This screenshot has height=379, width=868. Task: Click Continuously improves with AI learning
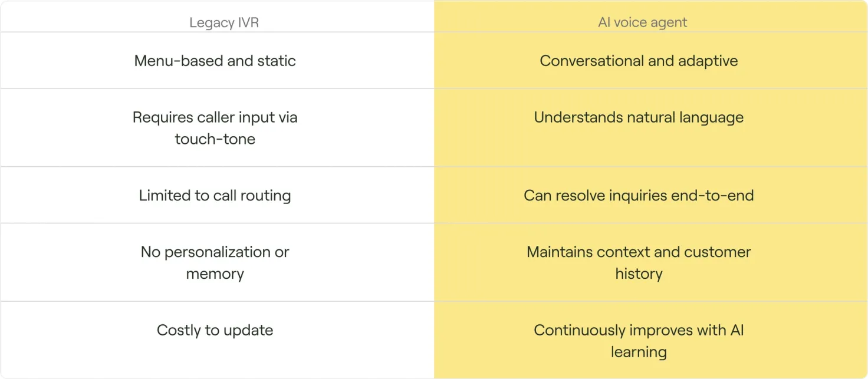coord(639,341)
